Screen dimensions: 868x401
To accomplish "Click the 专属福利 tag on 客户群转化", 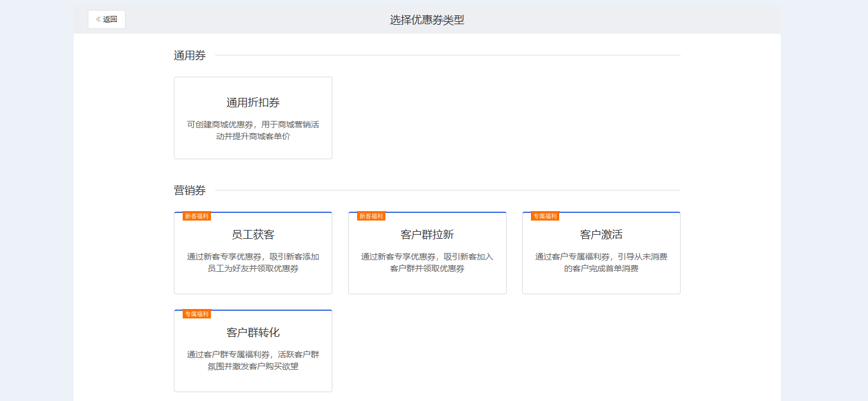I will coord(197,314).
